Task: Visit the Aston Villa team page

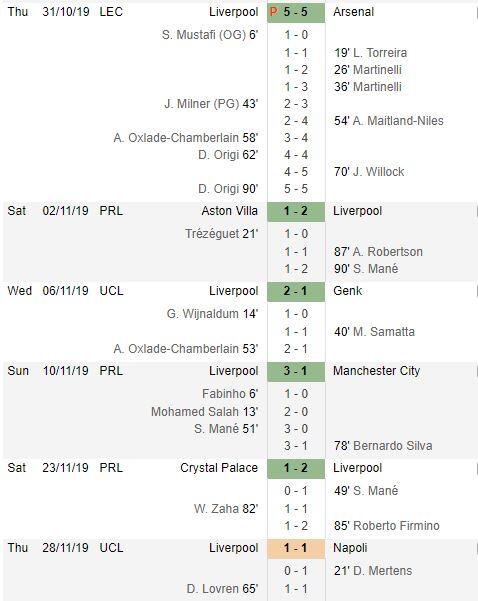Action: click(230, 211)
